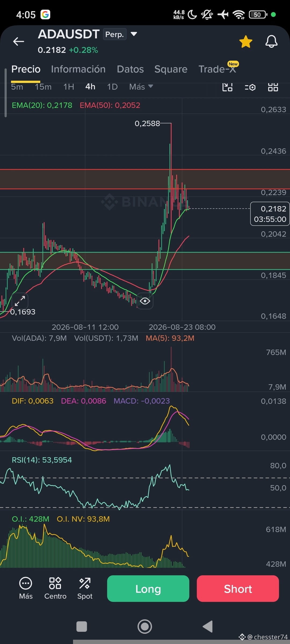Select the 1H timeframe
Viewport: 290px width, 644px height.
click(68, 87)
